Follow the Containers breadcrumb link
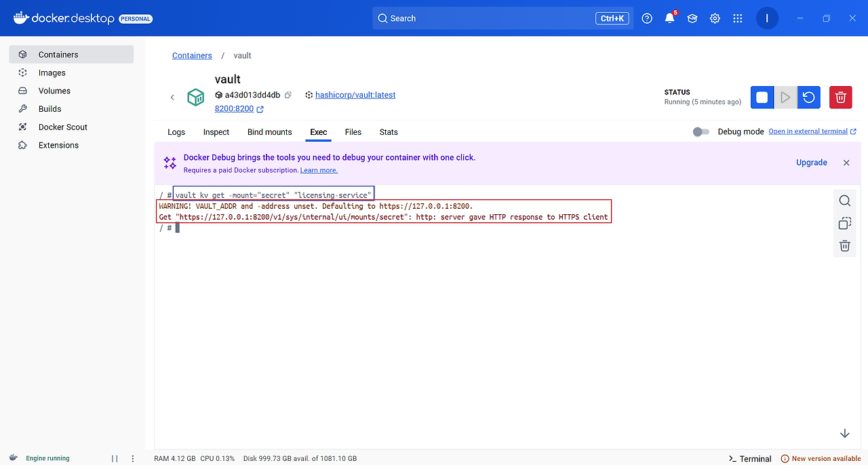Image resolution: width=868 pixels, height=465 pixels. 192,56
